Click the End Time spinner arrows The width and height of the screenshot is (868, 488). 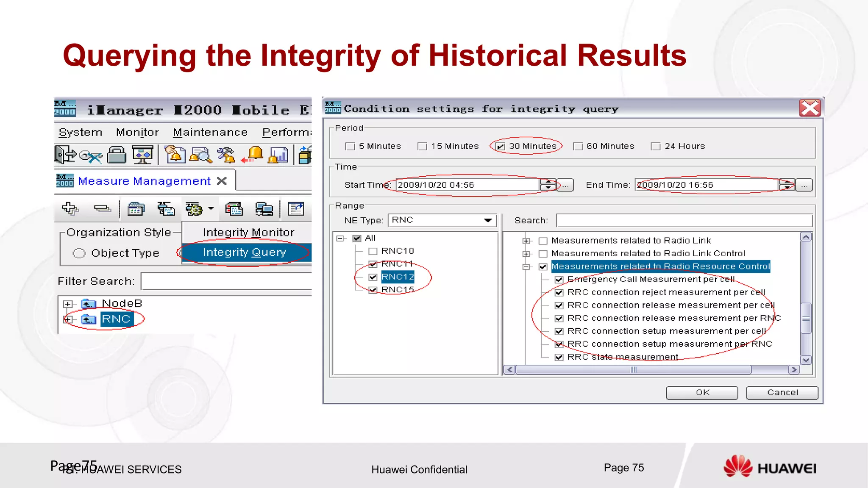pos(787,185)
